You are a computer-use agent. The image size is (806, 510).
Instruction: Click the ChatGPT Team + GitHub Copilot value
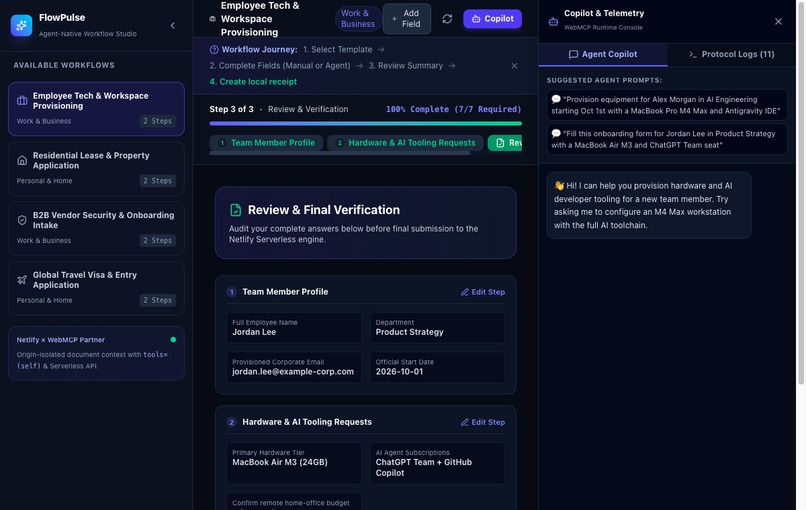click(424, 467)
